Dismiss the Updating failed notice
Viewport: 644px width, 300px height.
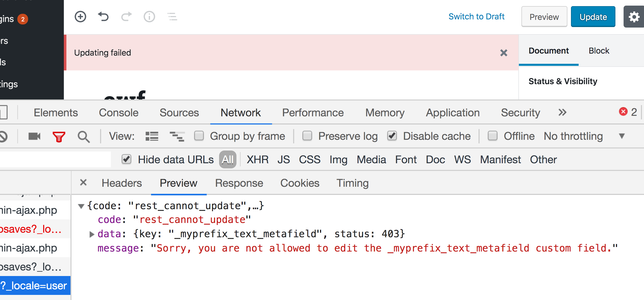pyautogui.click(x=504, y=53)
